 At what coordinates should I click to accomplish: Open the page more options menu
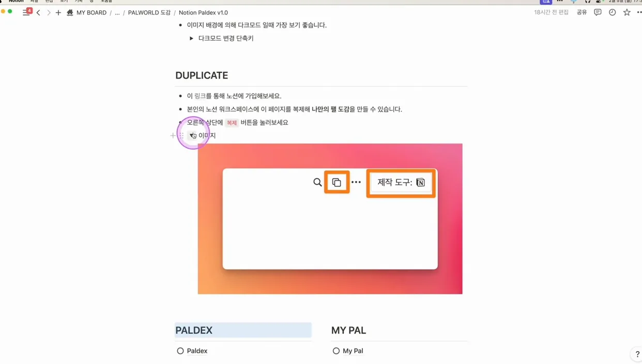[639, 12]
